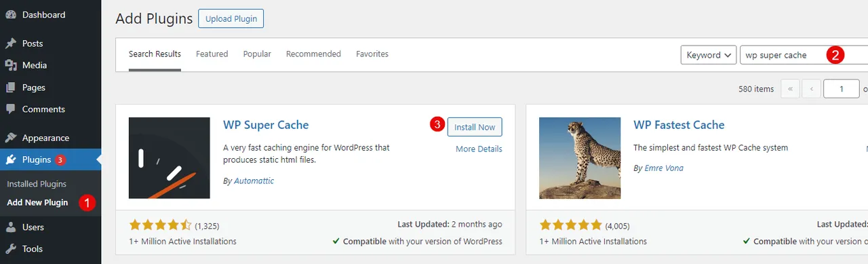Click the first page pagination button
This screenshot has width=868, height=264.
[790, 89]
